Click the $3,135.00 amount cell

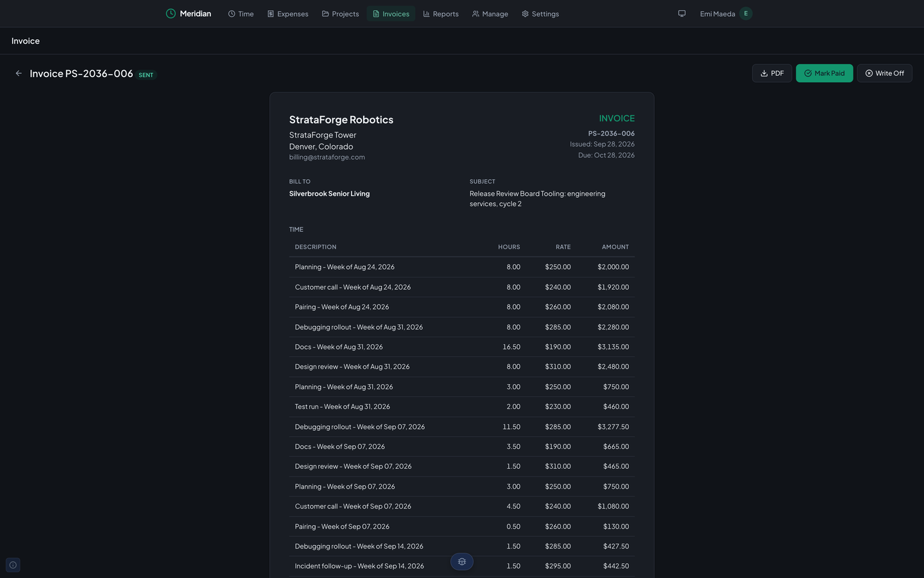[613, 347]
